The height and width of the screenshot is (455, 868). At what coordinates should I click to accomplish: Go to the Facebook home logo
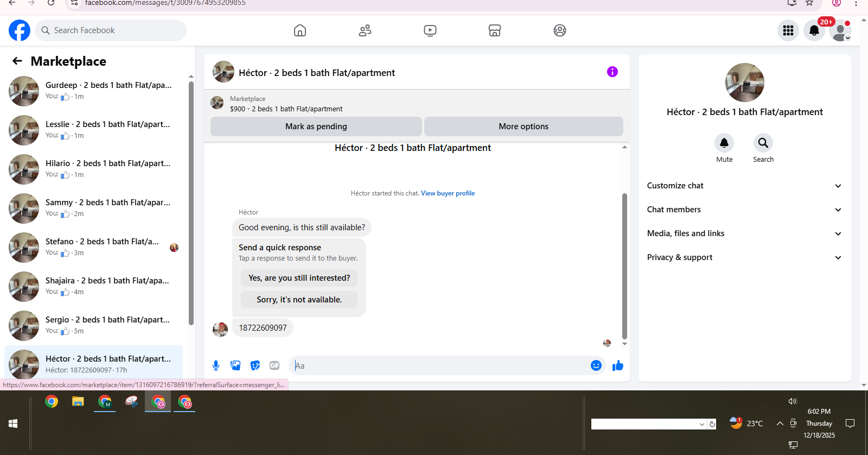click(20, 30)
